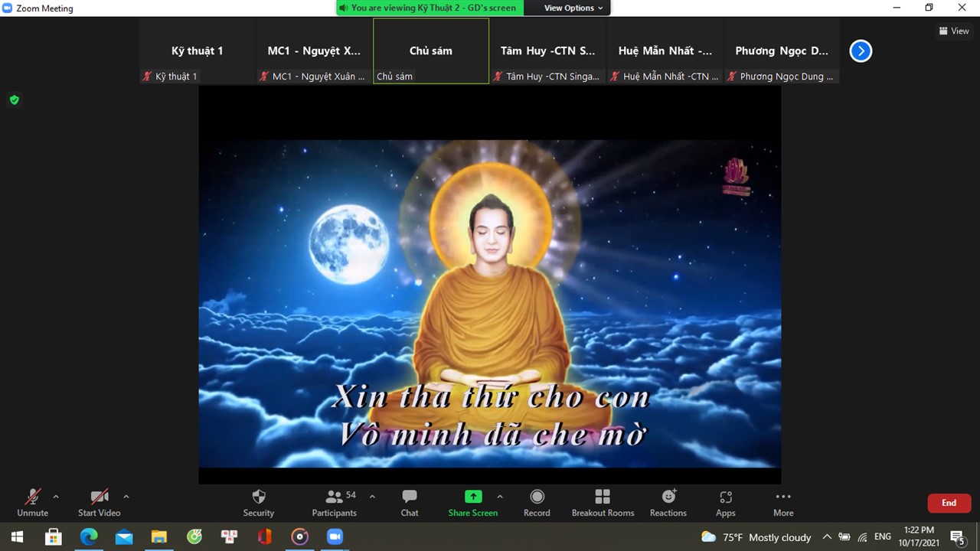The image size is (980, 551).
Task: Open share options arrow beside Share Screen
Action: (x=500, y=497)
